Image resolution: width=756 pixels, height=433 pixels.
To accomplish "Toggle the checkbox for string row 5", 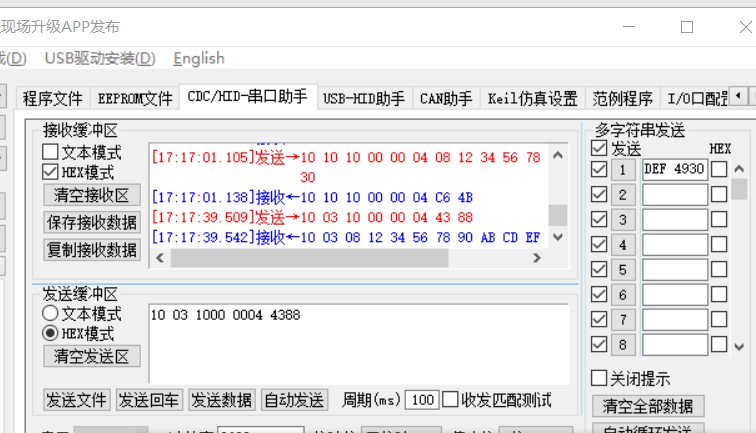I will 599,269.
